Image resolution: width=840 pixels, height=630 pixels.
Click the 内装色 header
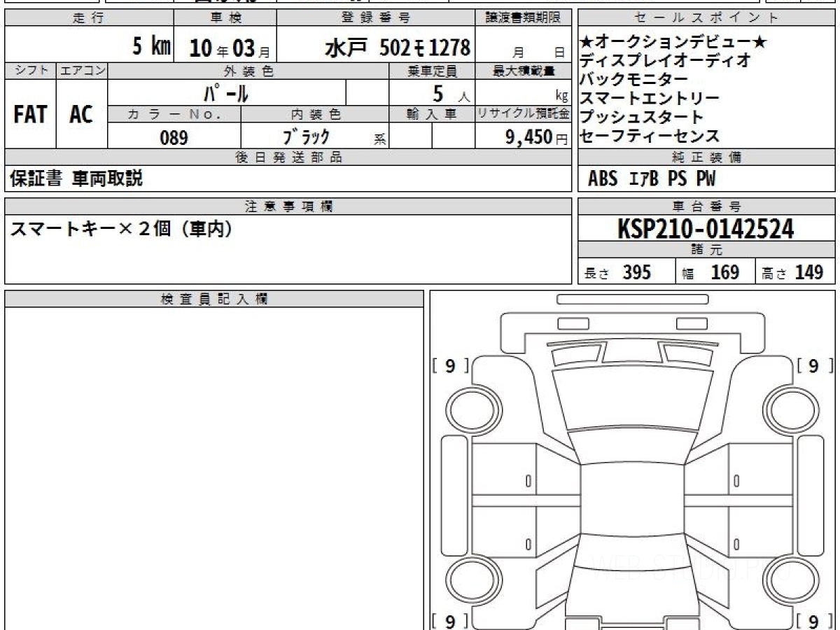coord(315,114)
